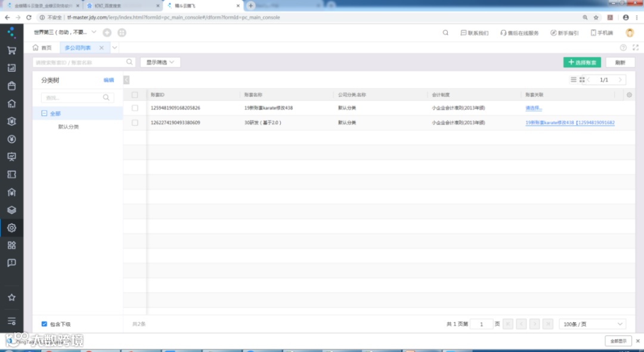644x352 pixels.
Task: Open the 显示筛选 filter dropdown
Action: pos(160,62)
